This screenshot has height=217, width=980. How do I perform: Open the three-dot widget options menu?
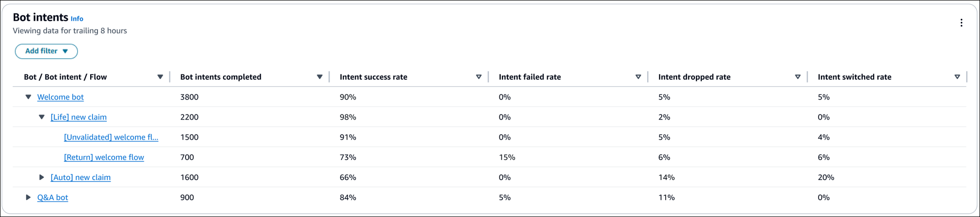[x=961, y=23]
